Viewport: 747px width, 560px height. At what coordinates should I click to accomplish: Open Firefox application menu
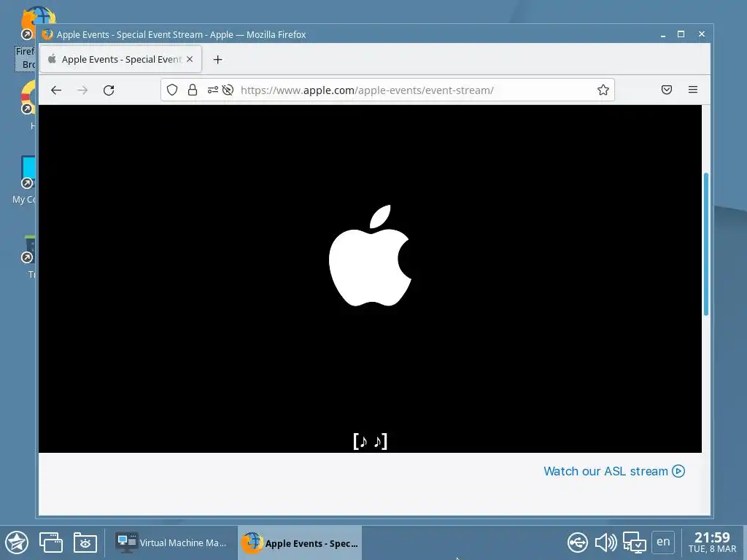(693, 90)
